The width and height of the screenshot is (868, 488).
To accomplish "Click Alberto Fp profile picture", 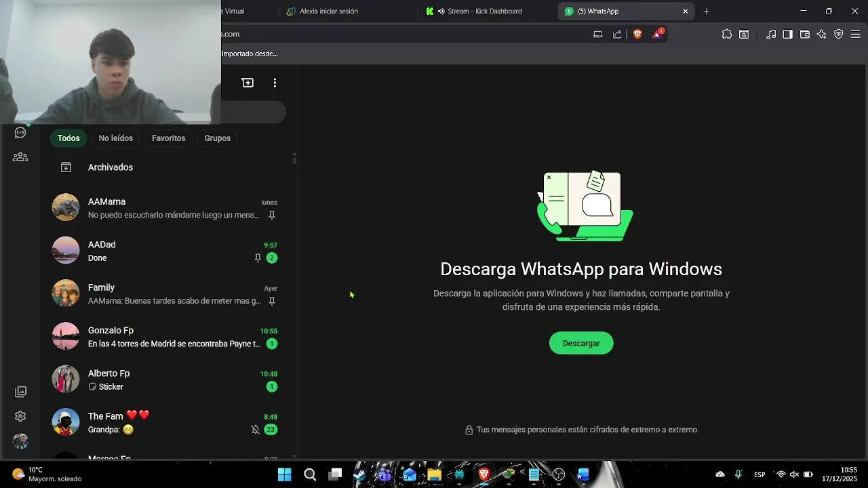I will (66, 379).
